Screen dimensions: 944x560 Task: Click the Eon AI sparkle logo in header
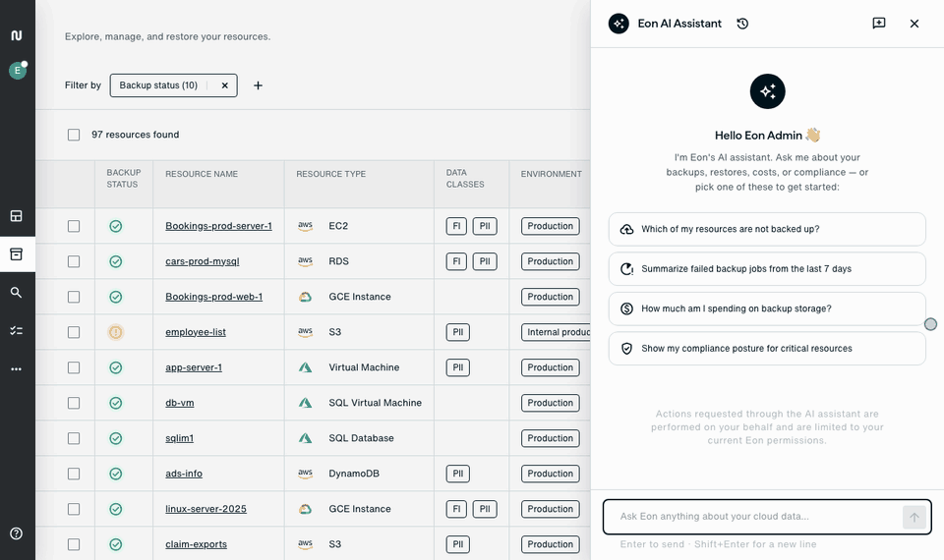(x=619, y=24)
